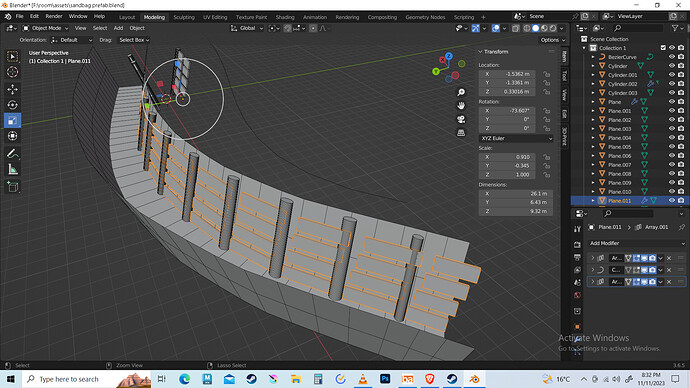Select the Select Box tool in the toolbar

[x=12, y=56]
